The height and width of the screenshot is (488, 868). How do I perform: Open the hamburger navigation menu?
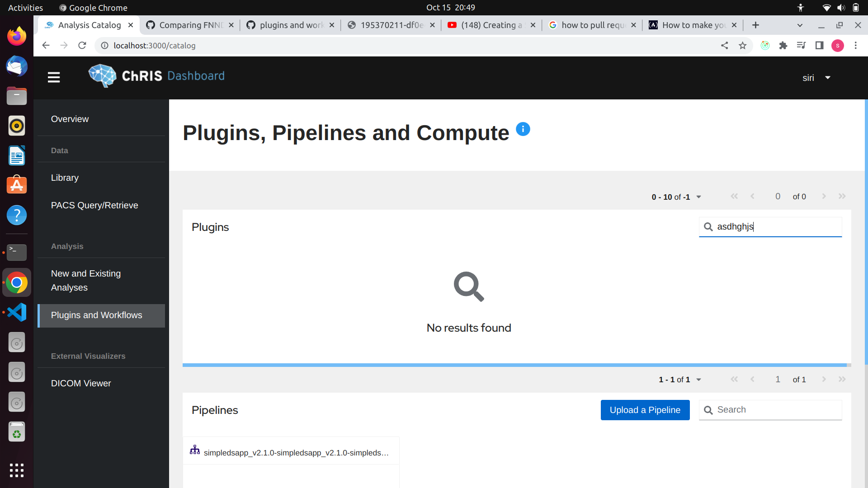coord(53,77)
